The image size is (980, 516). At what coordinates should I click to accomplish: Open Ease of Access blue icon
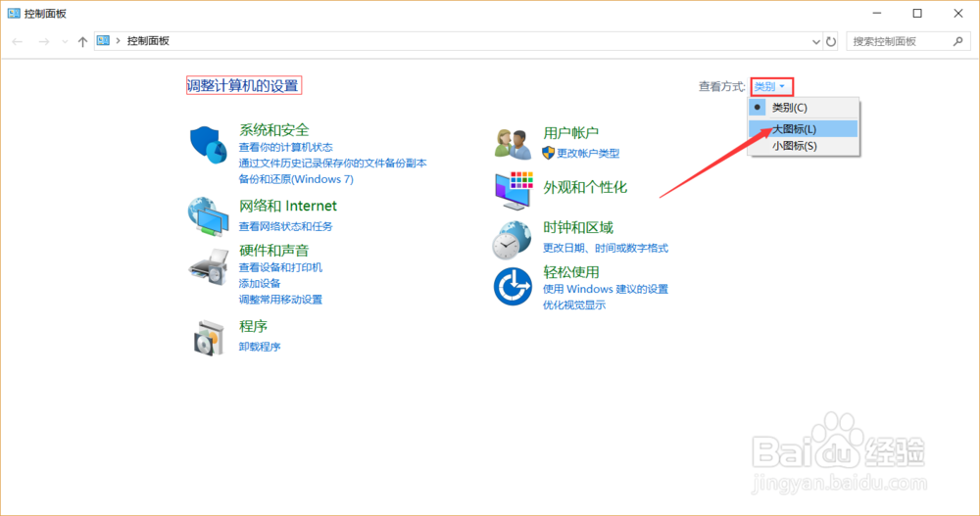514,287
